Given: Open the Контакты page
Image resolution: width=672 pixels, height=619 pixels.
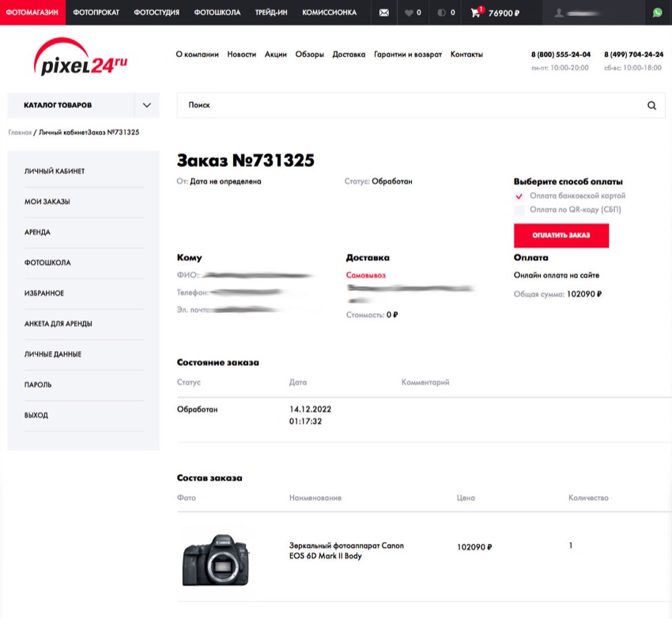Looking at the screenshot, I should 466,55.
